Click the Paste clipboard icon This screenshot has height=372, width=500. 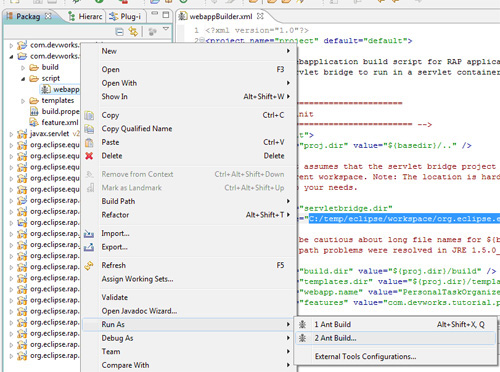pos(89,143)
